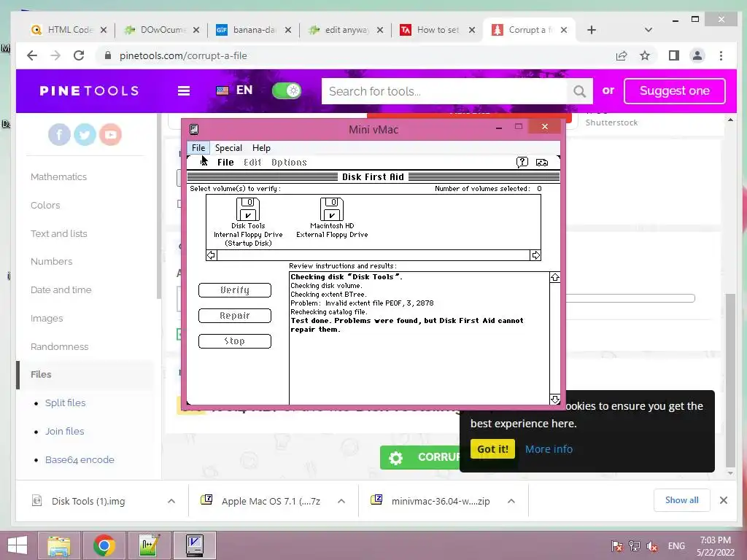Click the results pane scroll up arrow
Screen dimensions: 747x560
[555, 277]
